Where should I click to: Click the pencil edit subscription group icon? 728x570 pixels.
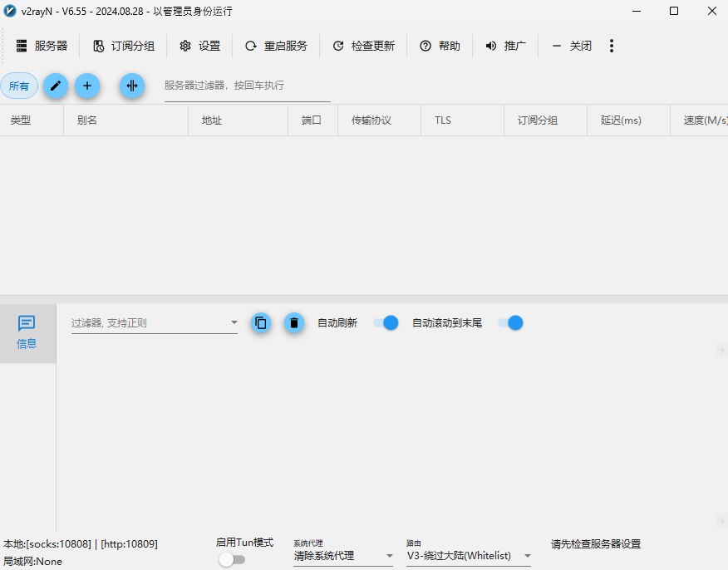pyautogui.click(x=56, y=86)
